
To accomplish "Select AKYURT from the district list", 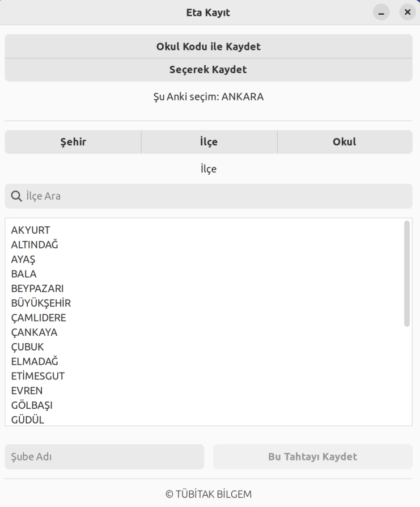I will [x=31, y=230].
